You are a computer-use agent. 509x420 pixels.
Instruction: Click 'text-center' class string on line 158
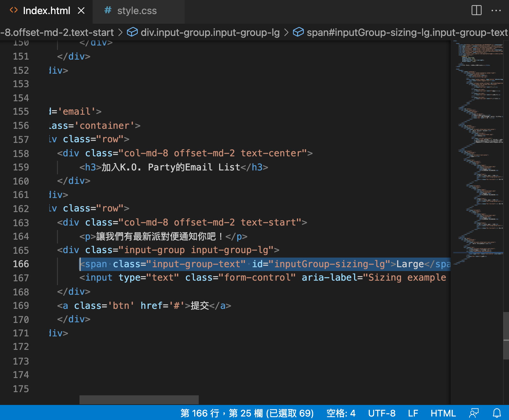271,153
